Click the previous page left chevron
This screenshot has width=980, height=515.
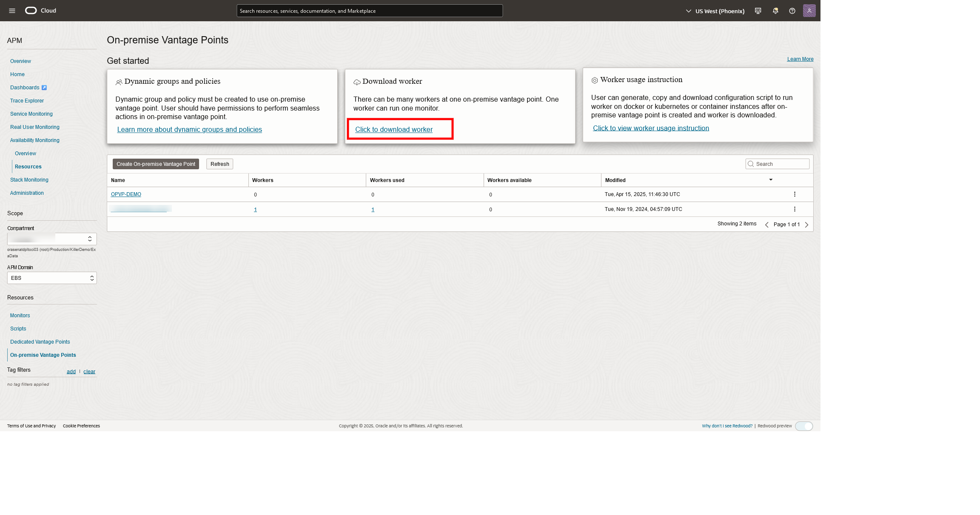tap(767, 225)
